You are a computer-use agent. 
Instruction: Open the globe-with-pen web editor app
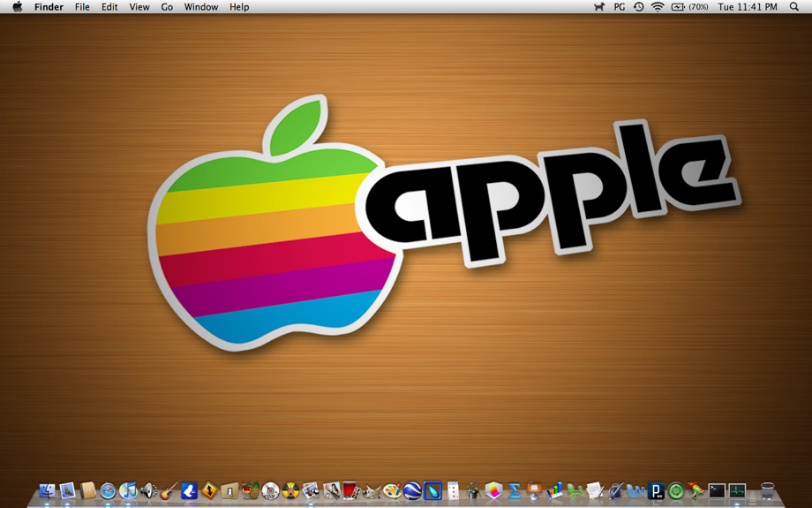(615, 490)
